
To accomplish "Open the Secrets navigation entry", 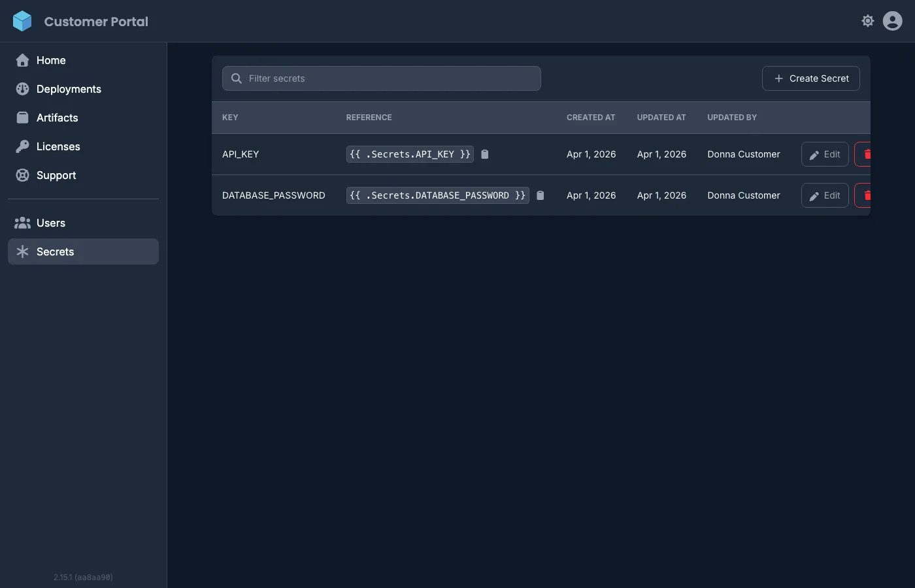I will [x=55, y=252].
